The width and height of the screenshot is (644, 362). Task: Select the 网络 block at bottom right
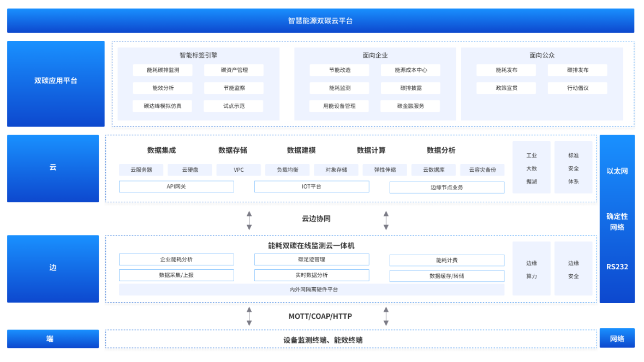coord(617,339)
